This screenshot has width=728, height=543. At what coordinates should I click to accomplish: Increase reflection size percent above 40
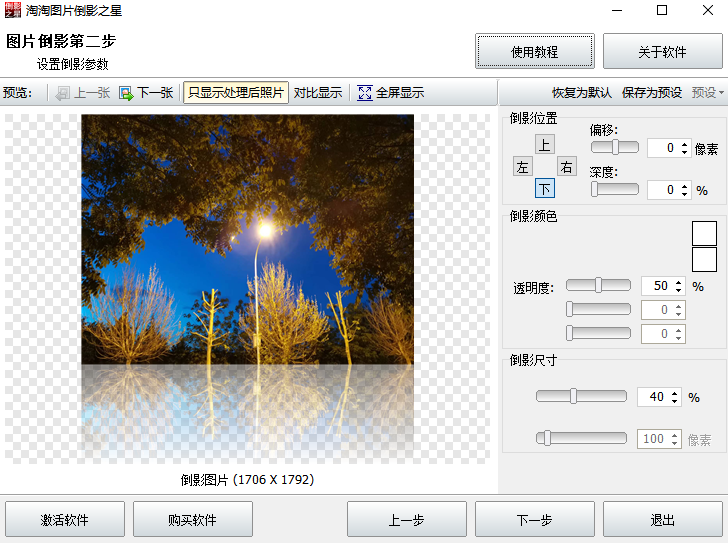674,393
